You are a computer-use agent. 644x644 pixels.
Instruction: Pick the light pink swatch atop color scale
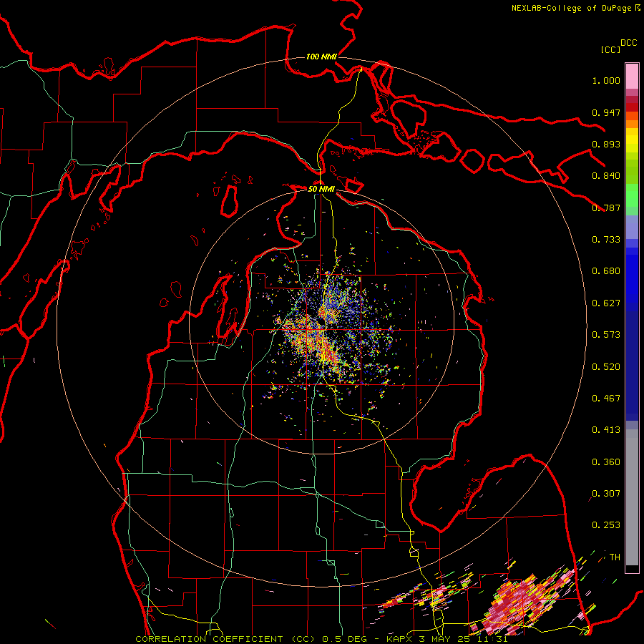(x=632, y=77)
